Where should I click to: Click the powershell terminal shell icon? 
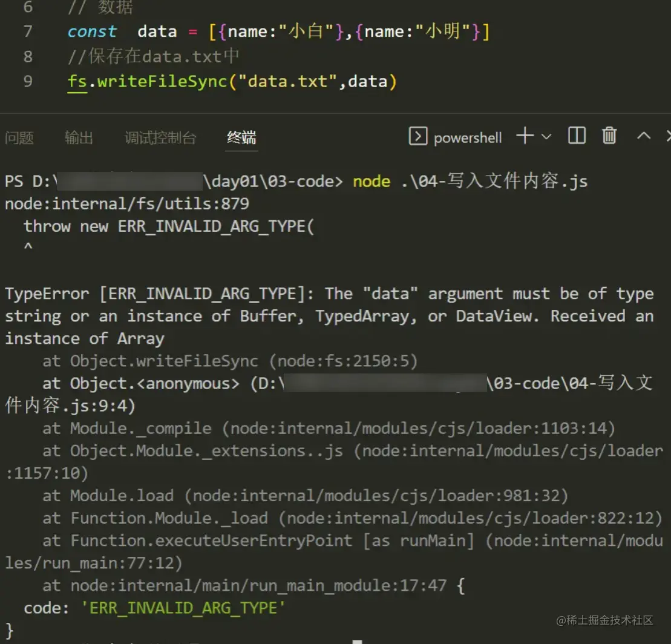pyautogui.click(x=417, y=137)
